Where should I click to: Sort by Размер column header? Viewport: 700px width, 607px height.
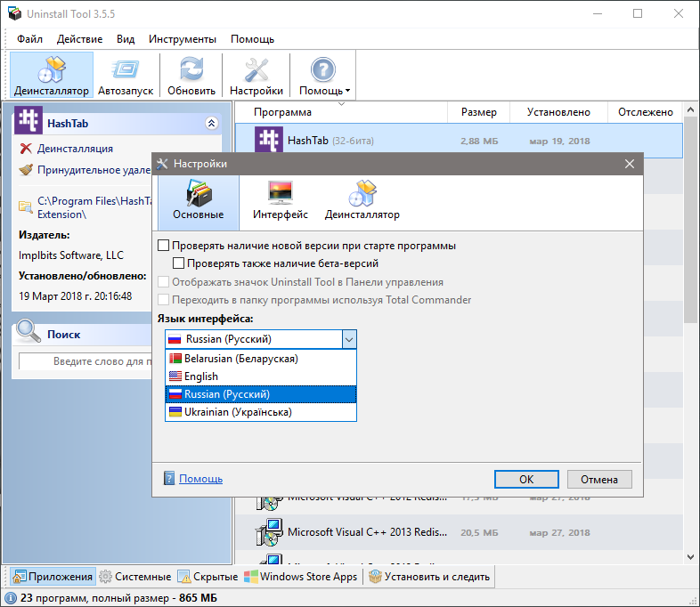coord(478,112)
